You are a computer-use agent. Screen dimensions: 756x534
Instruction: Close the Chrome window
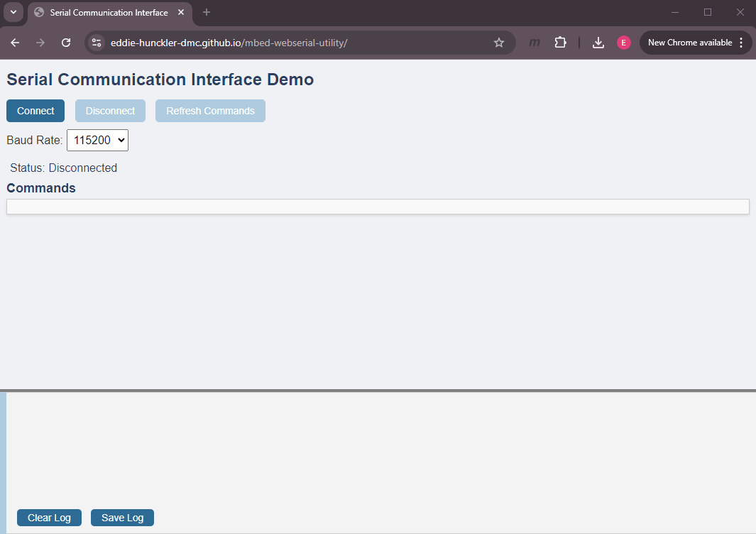tap(740, 12)
